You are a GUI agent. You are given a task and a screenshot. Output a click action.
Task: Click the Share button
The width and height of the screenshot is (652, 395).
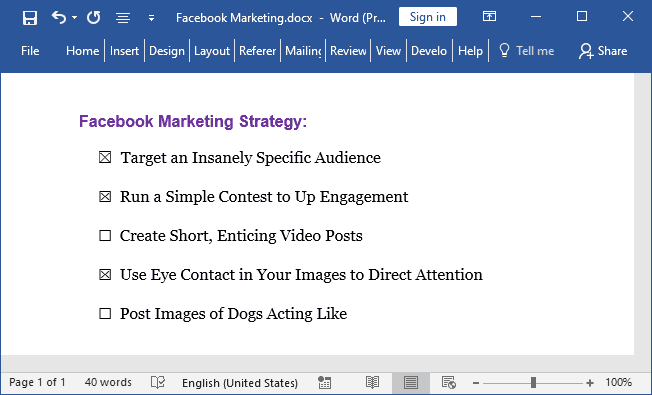[603, 51]
